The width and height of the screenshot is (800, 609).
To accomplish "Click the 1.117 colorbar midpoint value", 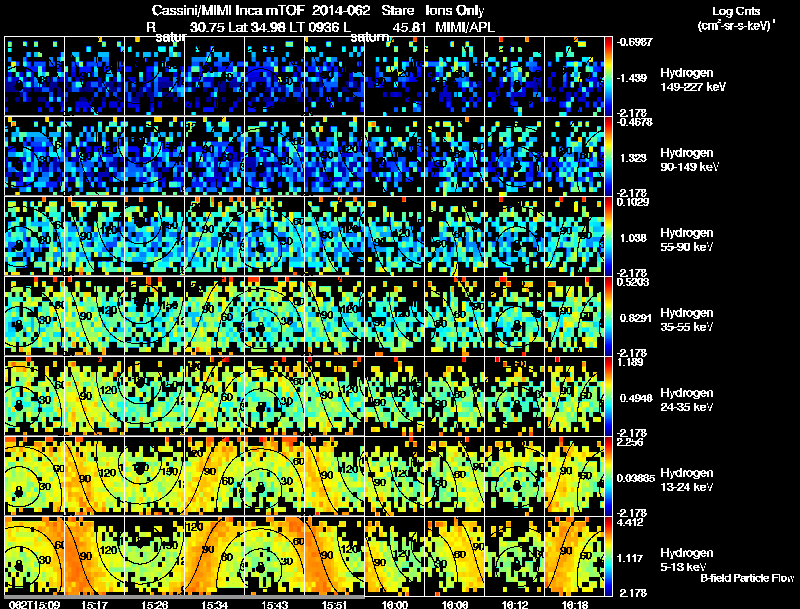I will click(630, 558).
